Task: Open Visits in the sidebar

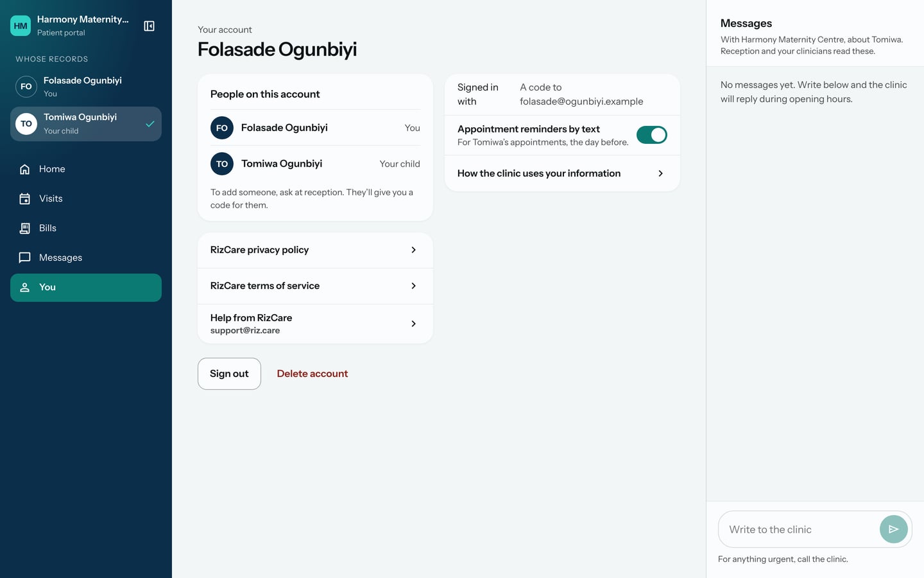Action: 86,198
